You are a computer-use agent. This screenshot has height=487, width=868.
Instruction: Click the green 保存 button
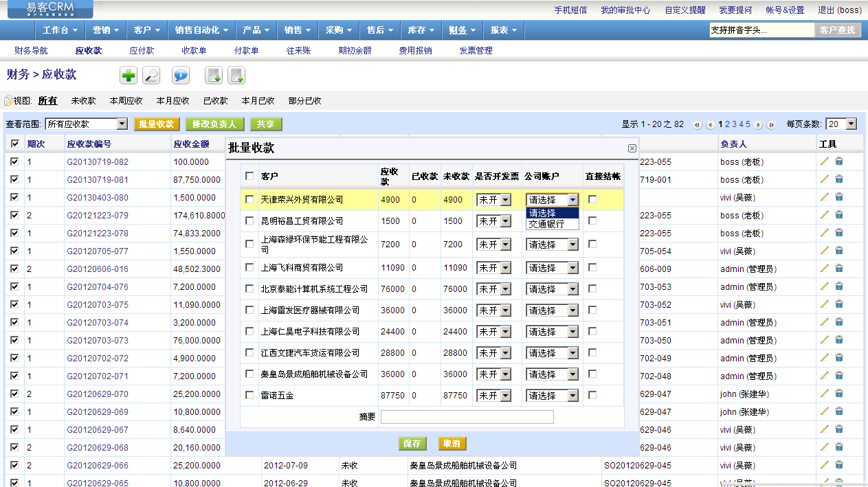413,444
